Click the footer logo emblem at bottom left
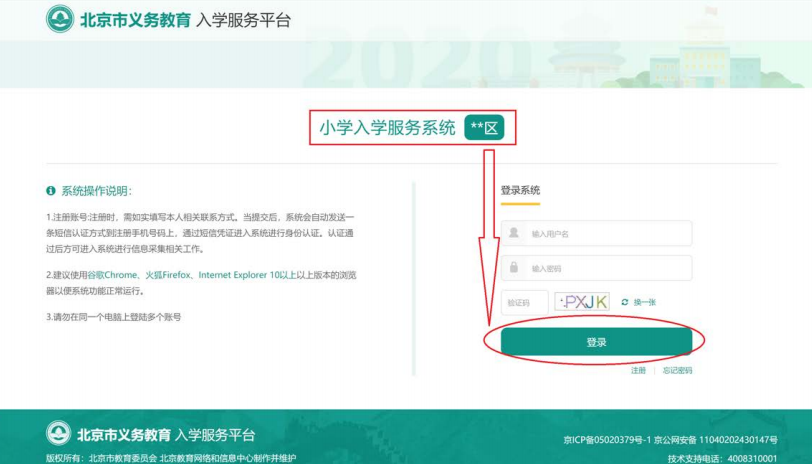The height and width of the screenshot is (464, 812). tap(59, 435)
